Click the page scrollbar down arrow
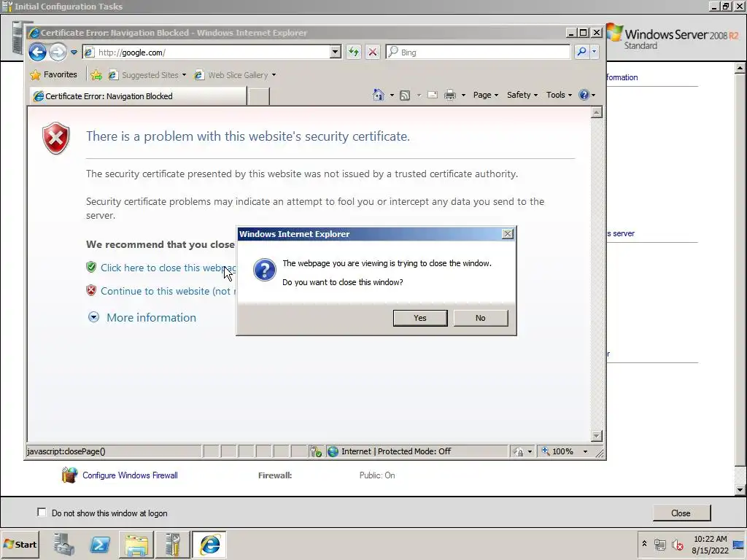The height and width of the screenshot is (560, 747). click(x=597, y=436)
